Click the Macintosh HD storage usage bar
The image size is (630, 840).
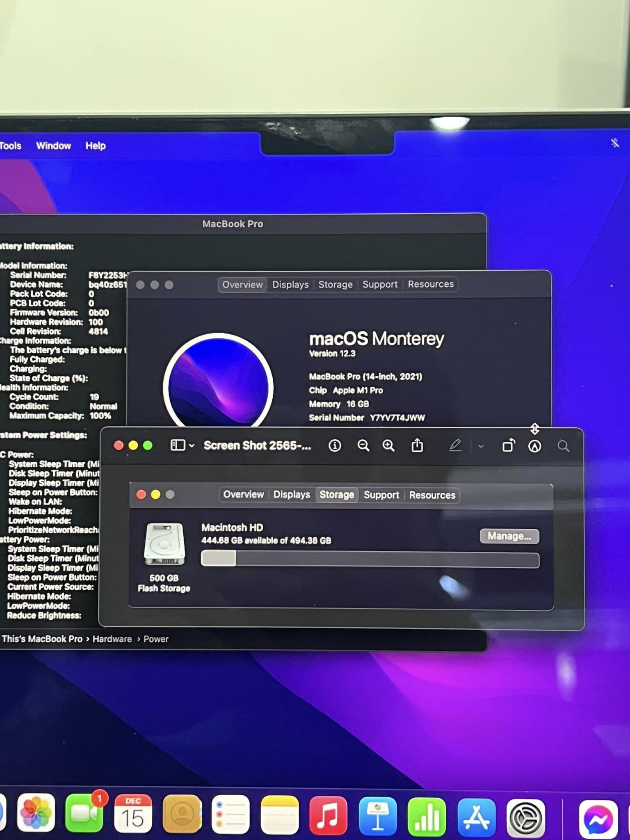pos(370,559)
